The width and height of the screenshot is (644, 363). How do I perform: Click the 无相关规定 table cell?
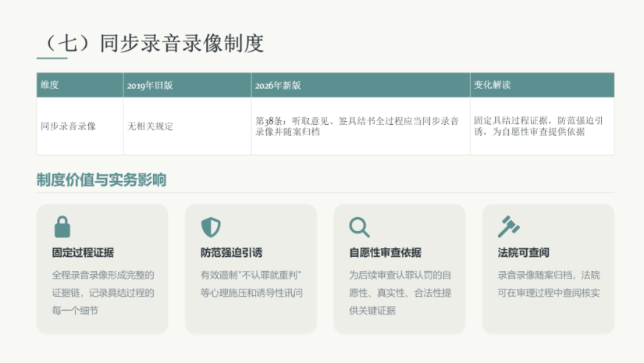click(x=187, y=126)
